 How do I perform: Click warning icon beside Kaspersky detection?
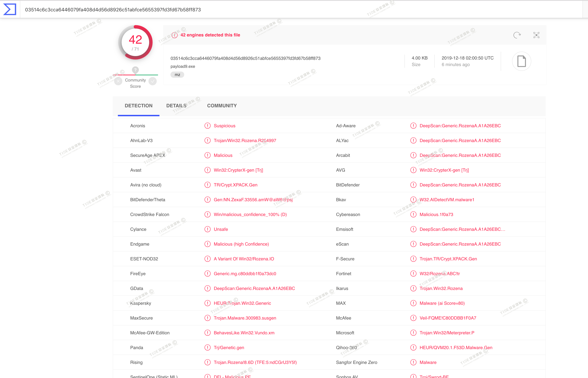[207, 303]
